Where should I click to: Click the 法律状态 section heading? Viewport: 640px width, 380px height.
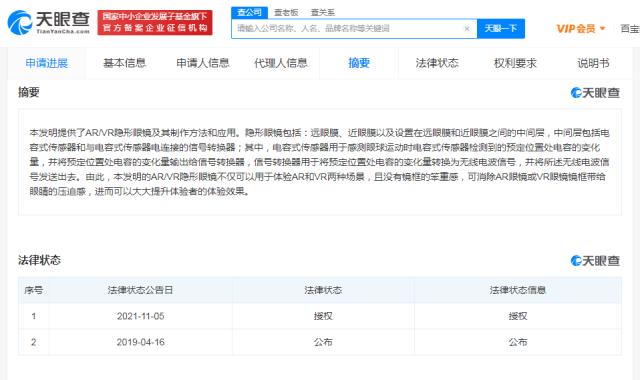pyautogui.click(x=39, y=260)
